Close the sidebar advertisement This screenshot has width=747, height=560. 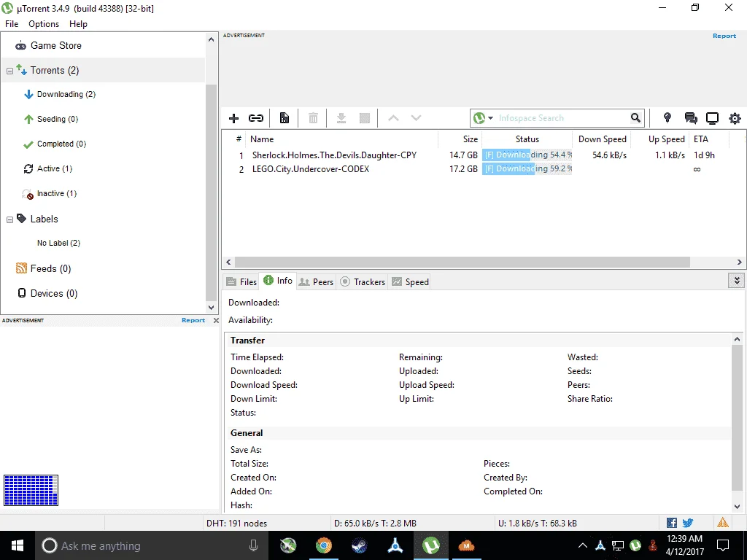(216, 321)
